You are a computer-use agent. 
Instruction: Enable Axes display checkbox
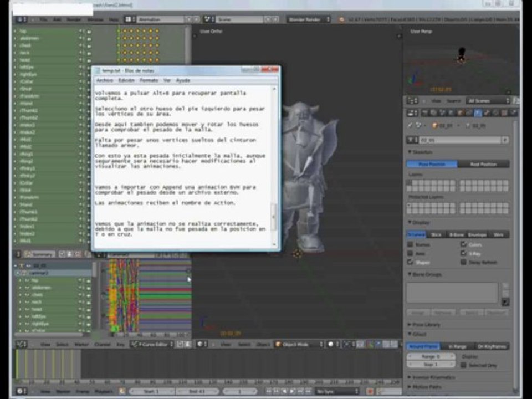tap(410, 253)
